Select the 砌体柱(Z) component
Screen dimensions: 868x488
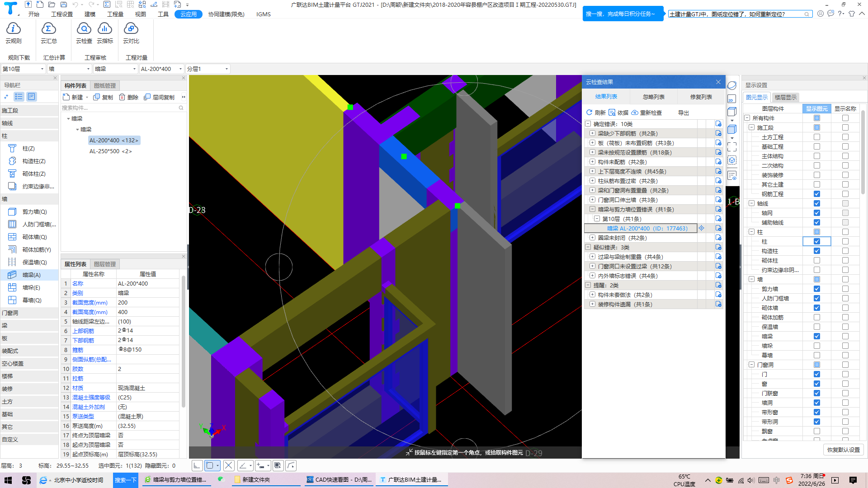pyautogui.click(x=34, y=174)
